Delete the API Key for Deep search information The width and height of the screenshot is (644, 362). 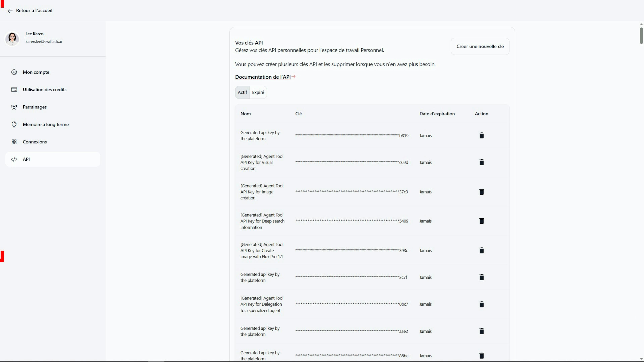(x=482, y=221)
